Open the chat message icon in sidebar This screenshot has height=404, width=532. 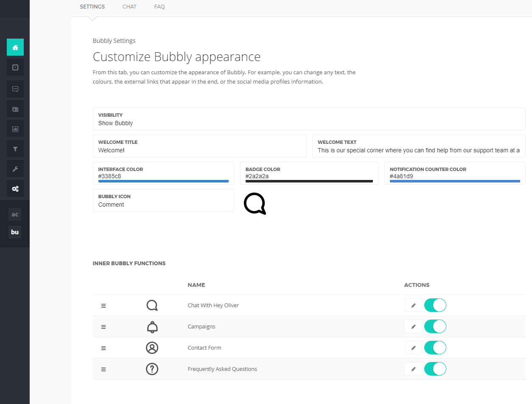point(15,89)
